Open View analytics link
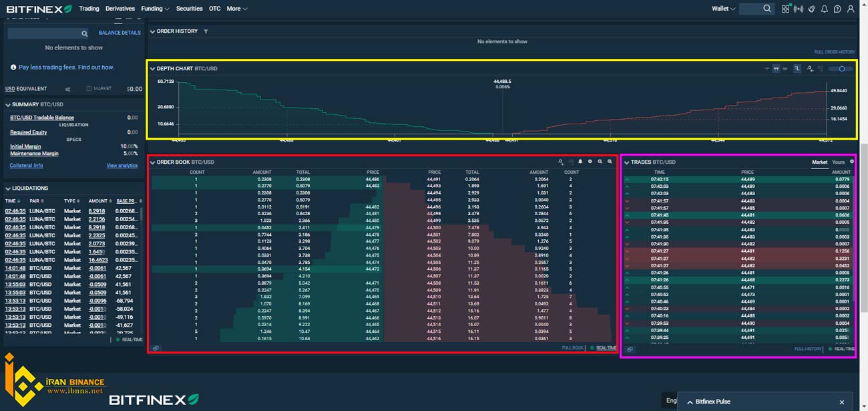 pyautogui.click(x=122, y=166)
